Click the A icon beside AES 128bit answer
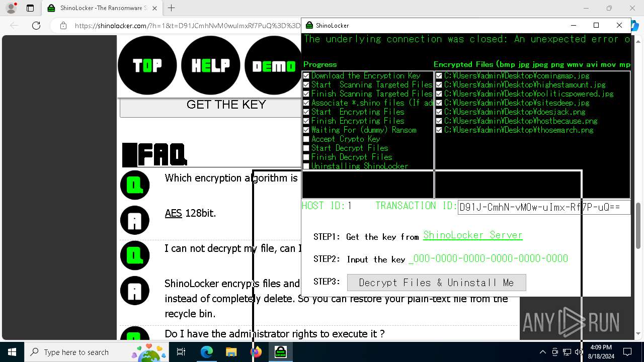The height and width of the screenshot is (362, 644). click(x=135, y=220)
